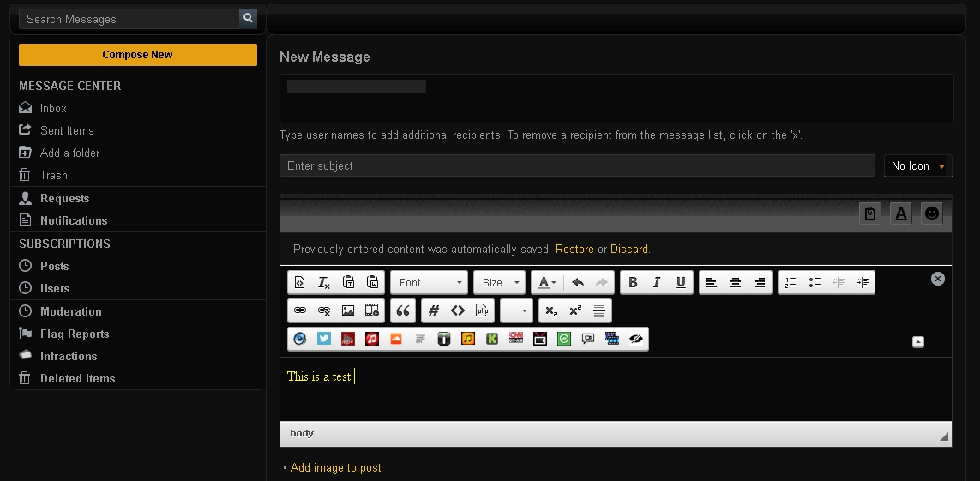
Task: Click the Redo arrow in toolbar
Action: pyautogui.click(x=601, y=282)
